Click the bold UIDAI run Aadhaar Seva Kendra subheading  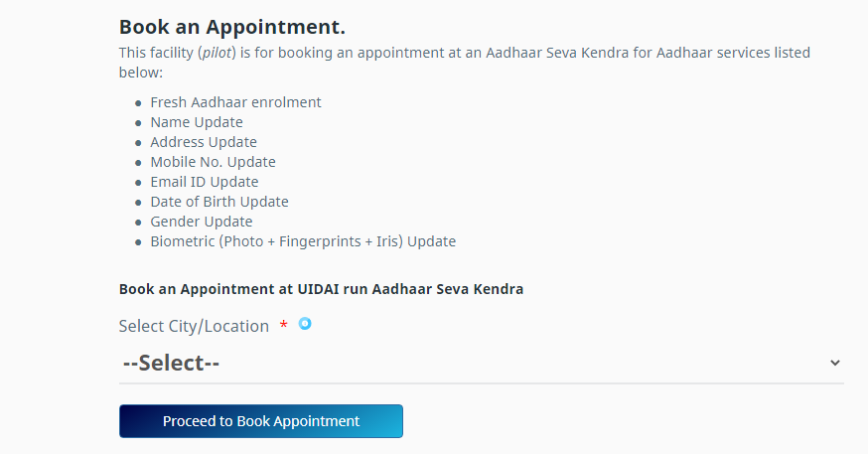coord(321,289)
